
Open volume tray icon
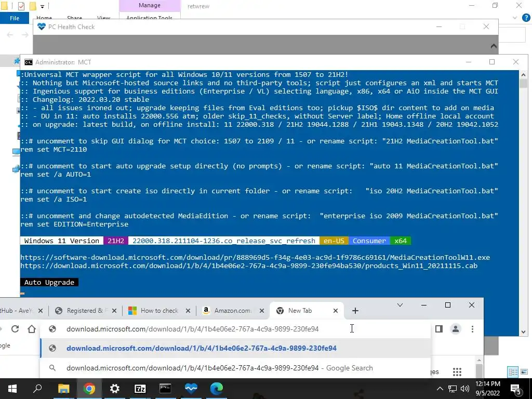(x=465, y=389)
